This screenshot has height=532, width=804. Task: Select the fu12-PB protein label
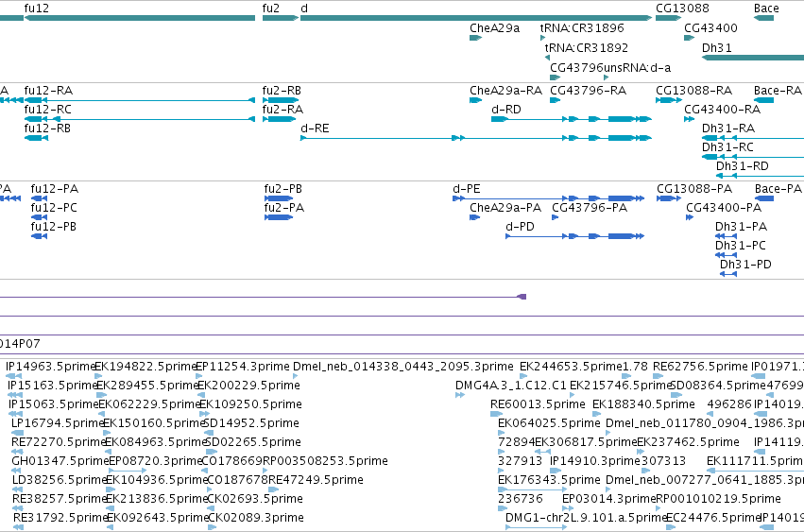pyautogui.click(x=53, y=227)
